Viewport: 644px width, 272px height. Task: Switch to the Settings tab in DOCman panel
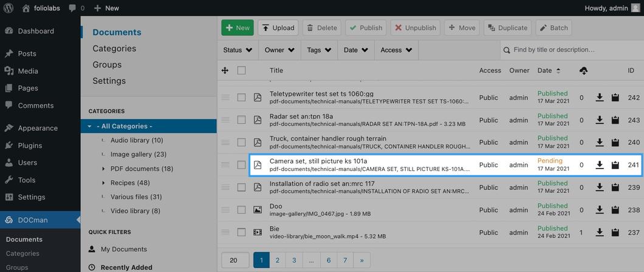[x=109, y=81]
